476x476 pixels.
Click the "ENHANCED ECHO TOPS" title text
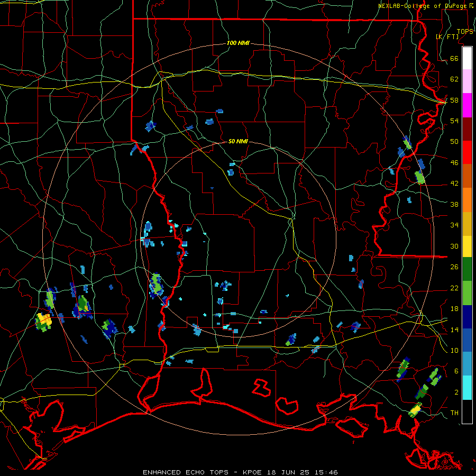click(x=186, y=472)
